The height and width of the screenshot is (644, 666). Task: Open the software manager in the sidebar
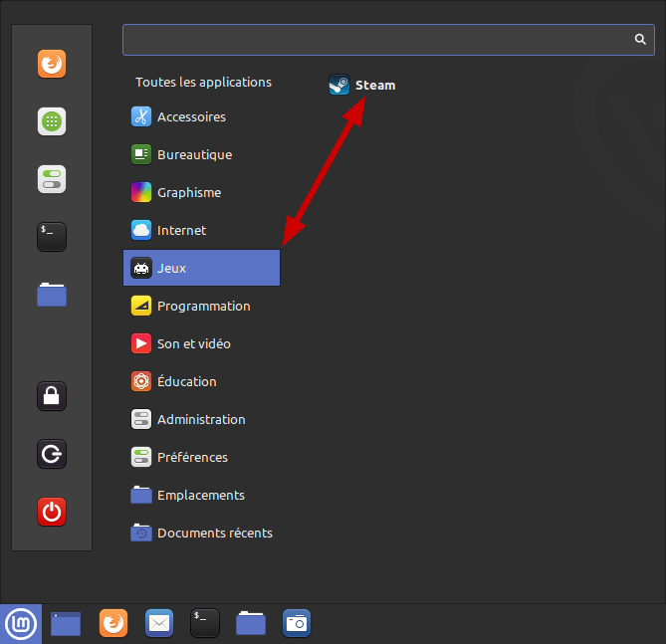point(52,121)
